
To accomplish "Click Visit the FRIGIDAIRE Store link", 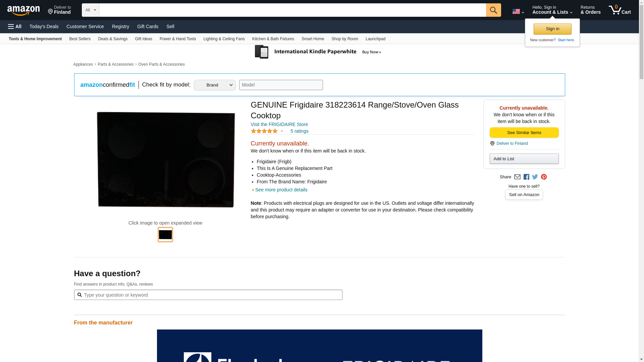I will pyautogui.click(x=279, y=124).
